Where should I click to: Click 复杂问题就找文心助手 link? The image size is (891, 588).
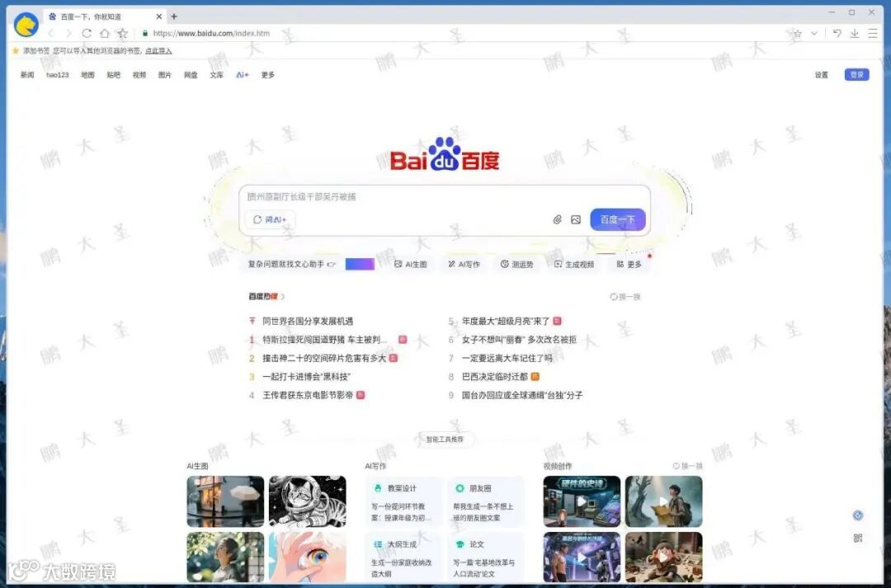pyautogui.click(x=292, y=264)
